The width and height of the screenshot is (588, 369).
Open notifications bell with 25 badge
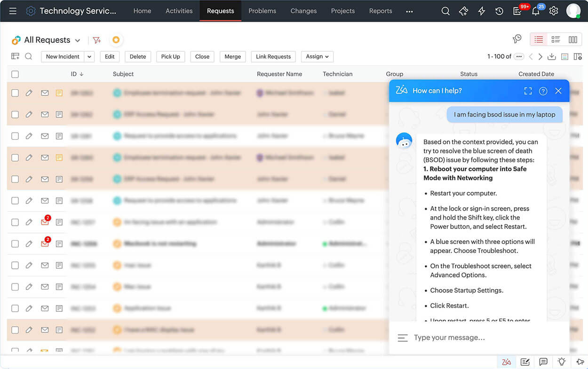pos(535,11)
